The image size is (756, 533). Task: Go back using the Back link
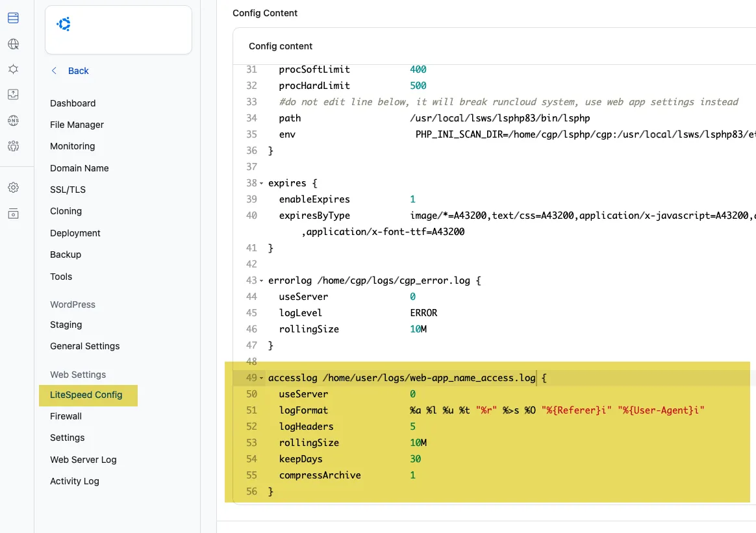pyautogui.click(x=78, y=71)
